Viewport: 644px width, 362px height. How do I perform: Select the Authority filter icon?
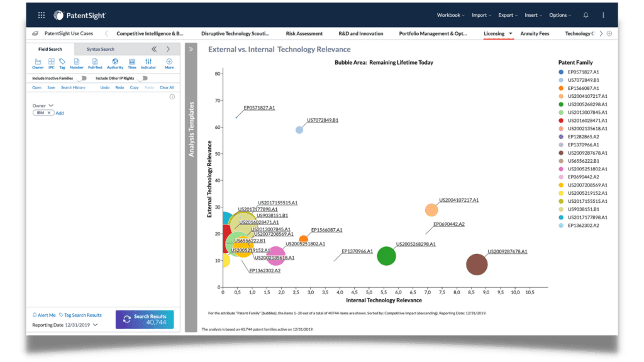[x=115, y=63]
